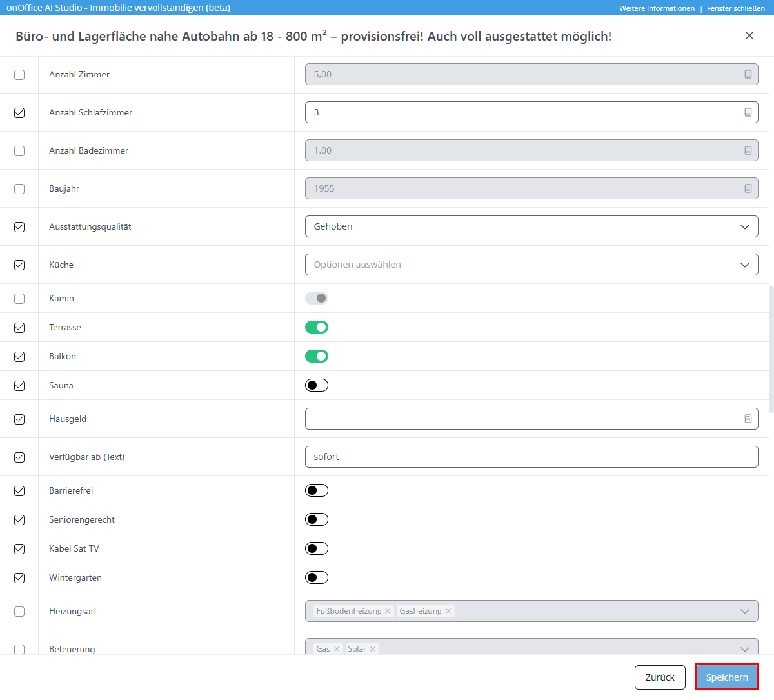Click the calculator icon in Anzahl Schlafzimmer field

(x=748, y=112)
